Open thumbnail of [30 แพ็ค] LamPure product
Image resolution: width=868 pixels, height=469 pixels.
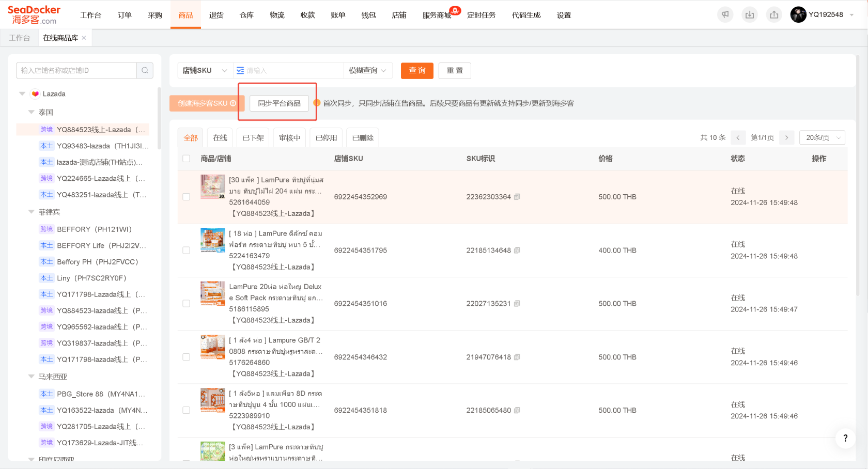(213, 187)
